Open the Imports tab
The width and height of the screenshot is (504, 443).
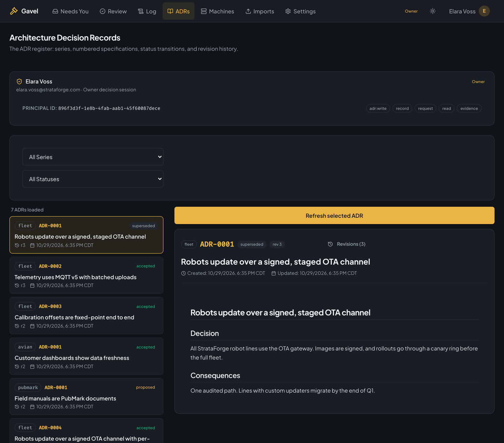(260, 11)
